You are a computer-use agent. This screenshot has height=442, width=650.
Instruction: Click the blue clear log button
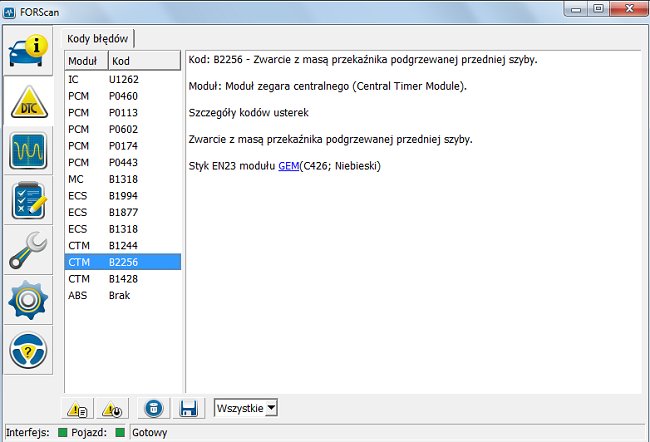pyautogui.click(x=152, y=408)
